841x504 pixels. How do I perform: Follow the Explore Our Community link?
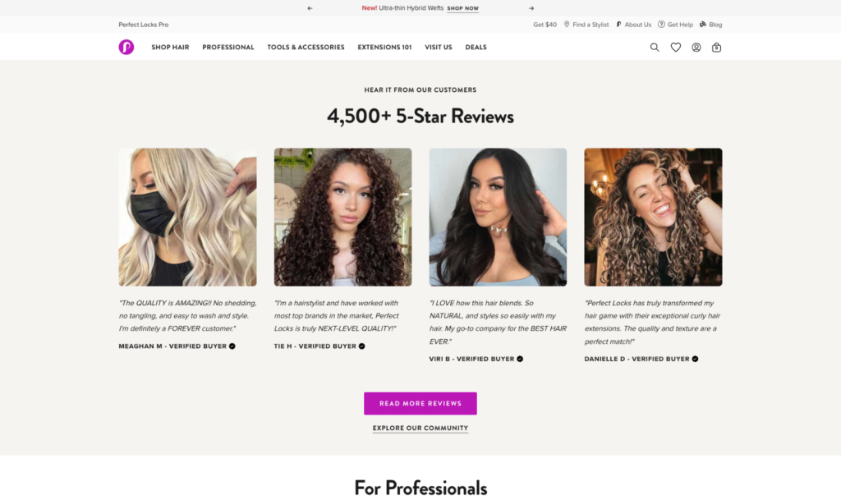click(420, 428)
